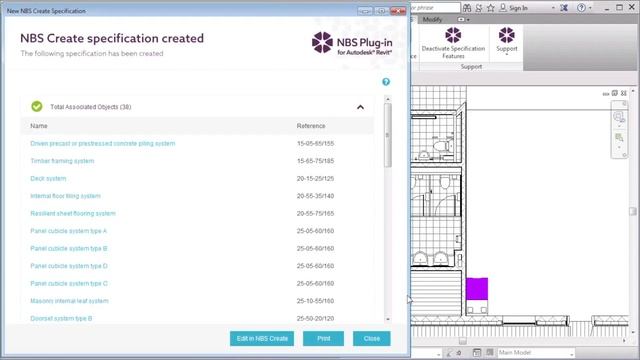Open Subscription Center icon in Revit title bar
This screenshot has height=360, width=640.
click(x=479, y=8)
